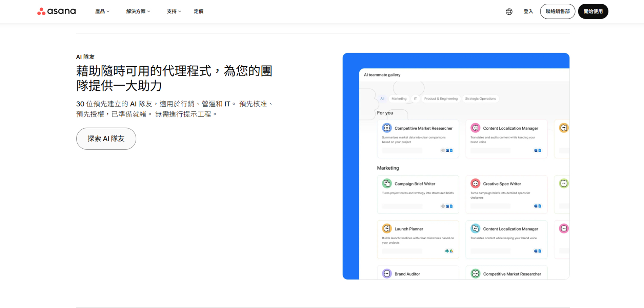The image size is (644, 308).
Task: Click the headline starting with '藉助隨時可用的代理程式'
Action: (x=174, y=78)
